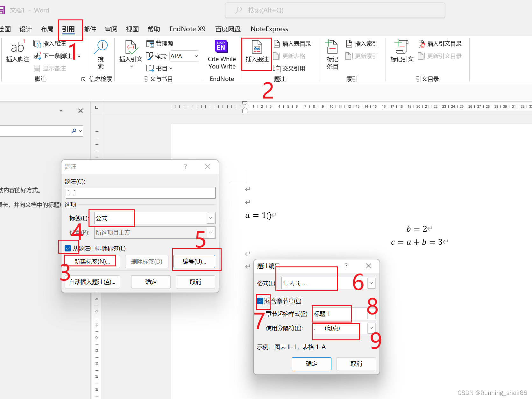Expand the 章节起始样式 dropdown
Screen dimensions: 532x399
point(371,314)
